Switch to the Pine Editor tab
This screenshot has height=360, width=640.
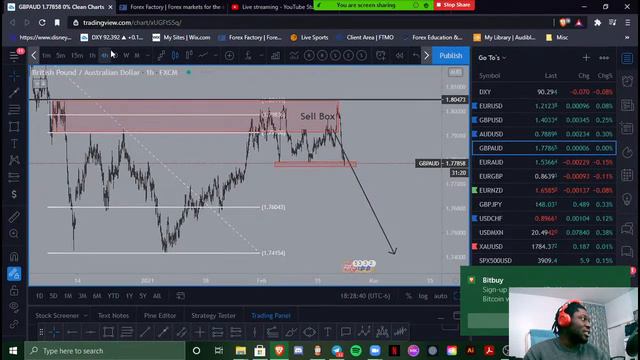click(x=160, y=316)
